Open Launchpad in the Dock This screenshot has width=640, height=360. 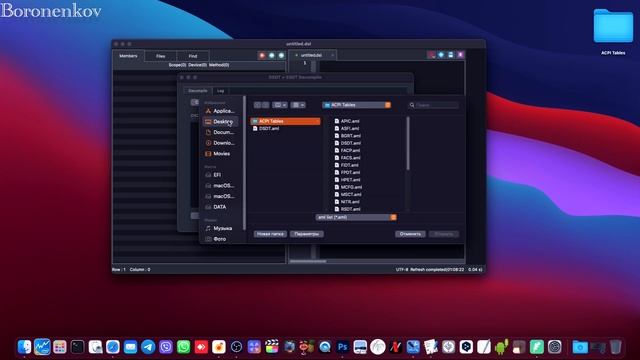tap(60, 347)
